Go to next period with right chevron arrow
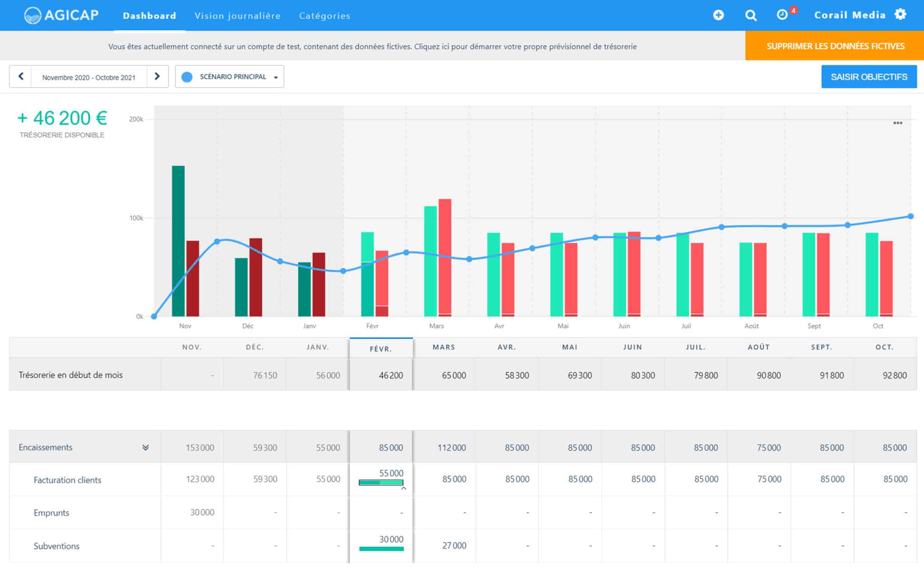924x569 pixels. (157, 76)
